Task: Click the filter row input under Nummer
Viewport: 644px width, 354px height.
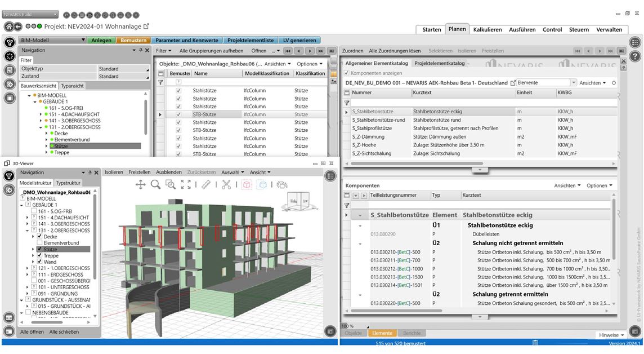Action: pyautogui.click(x=381, y=103)
